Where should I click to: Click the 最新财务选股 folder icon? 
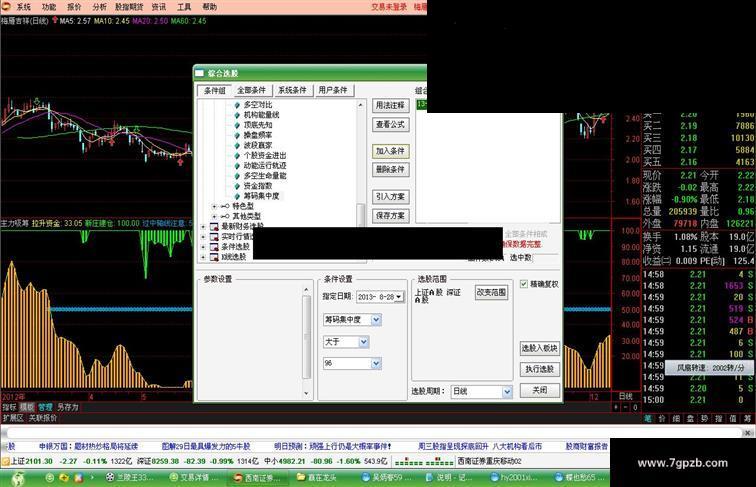pos(214,226)
